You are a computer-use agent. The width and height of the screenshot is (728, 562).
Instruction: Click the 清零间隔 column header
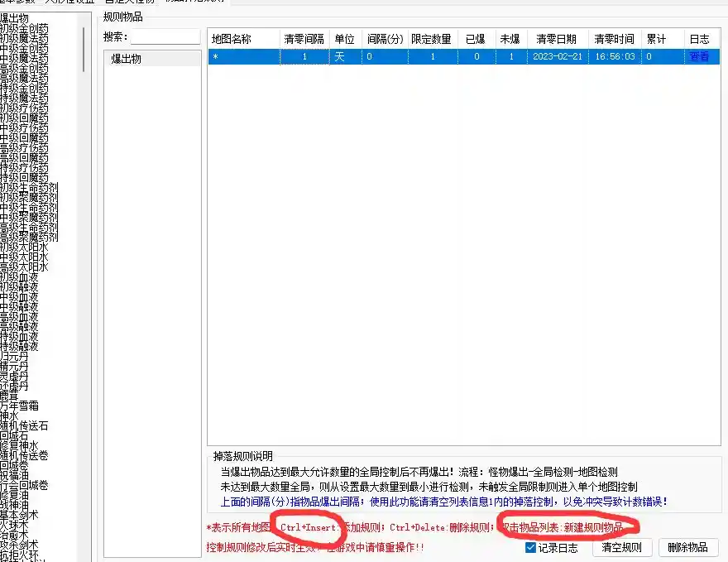(304, 39)
